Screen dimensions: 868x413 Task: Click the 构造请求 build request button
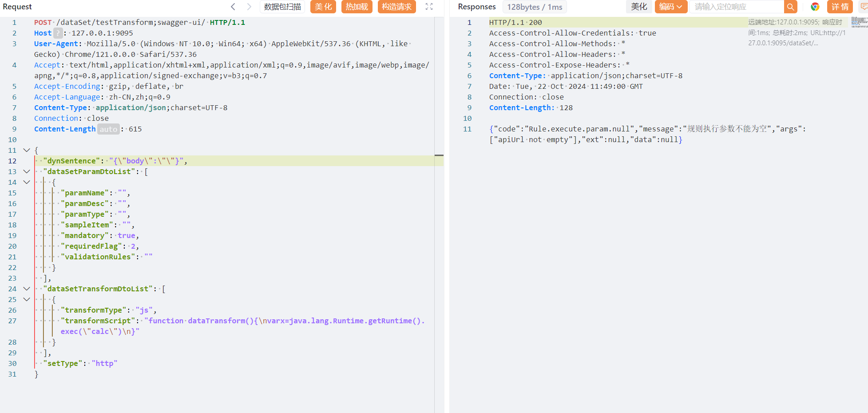coord(397,7)
